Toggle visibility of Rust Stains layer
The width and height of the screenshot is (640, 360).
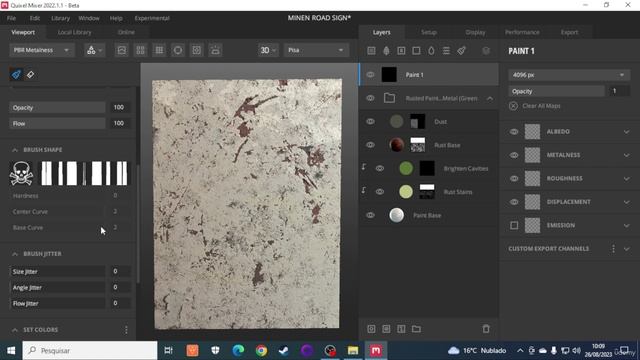pos(380,191)
